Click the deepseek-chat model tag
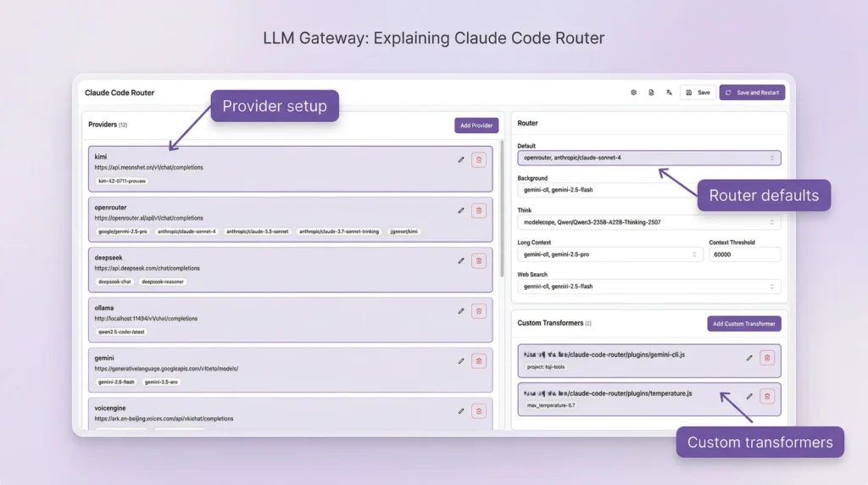Screen dimensions: 868x485 (x=114, y=282)
